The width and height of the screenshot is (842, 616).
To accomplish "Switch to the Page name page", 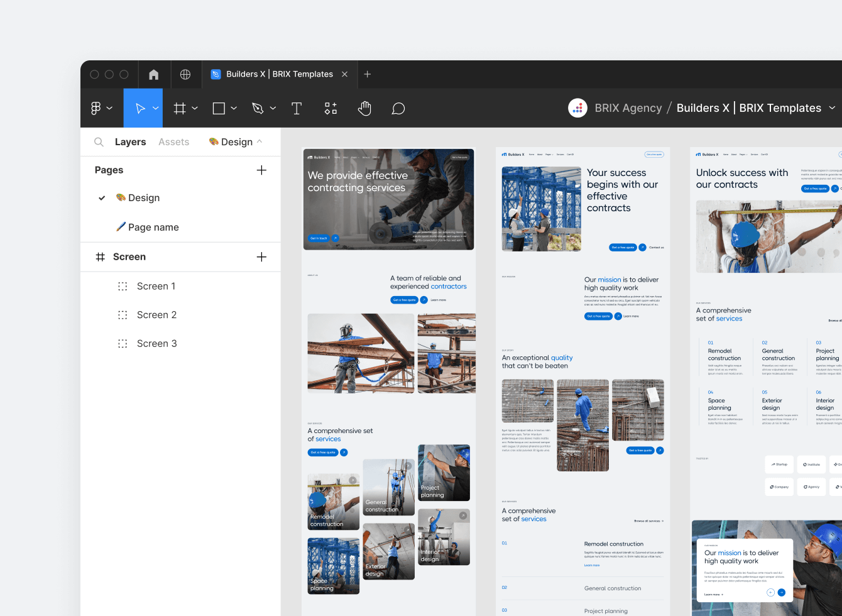I will click(x=154, y=227).
